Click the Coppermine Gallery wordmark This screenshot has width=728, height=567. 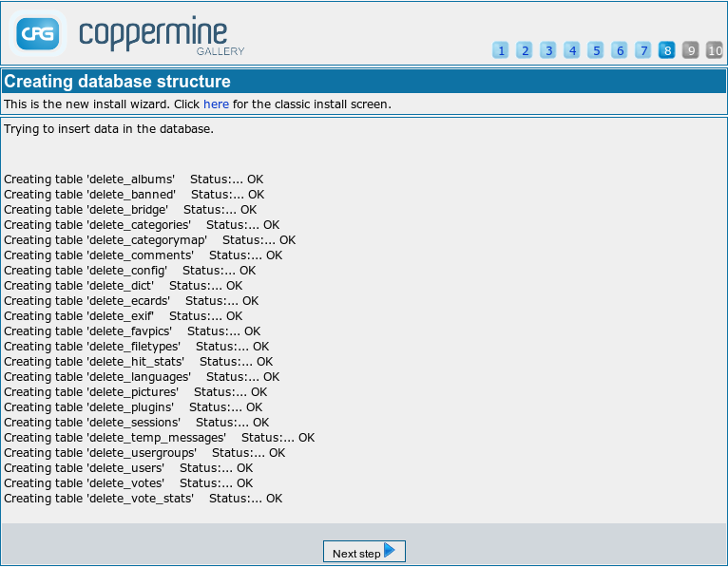tap(162, 35)
